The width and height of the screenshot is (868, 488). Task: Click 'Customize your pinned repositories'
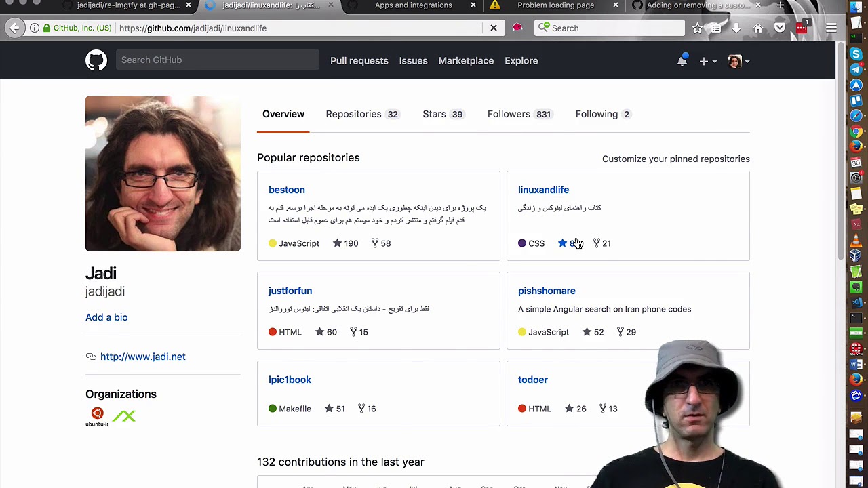point(676,159)
